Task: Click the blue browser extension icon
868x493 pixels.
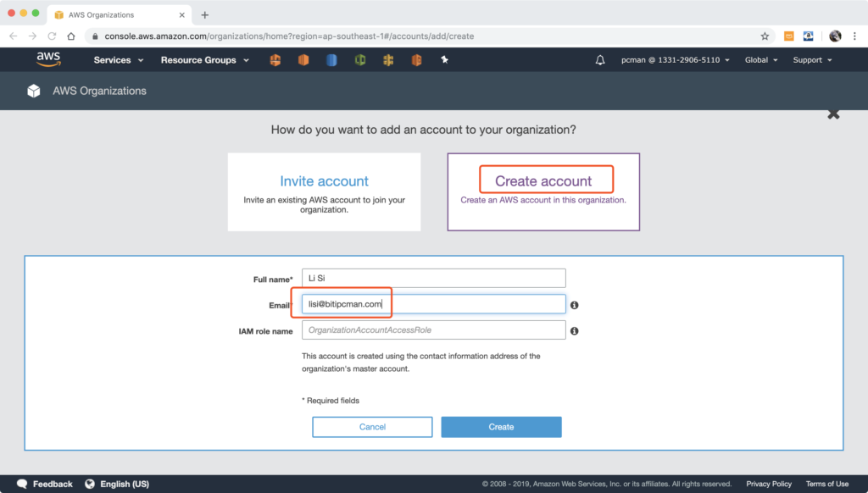Action: [808, 36]
